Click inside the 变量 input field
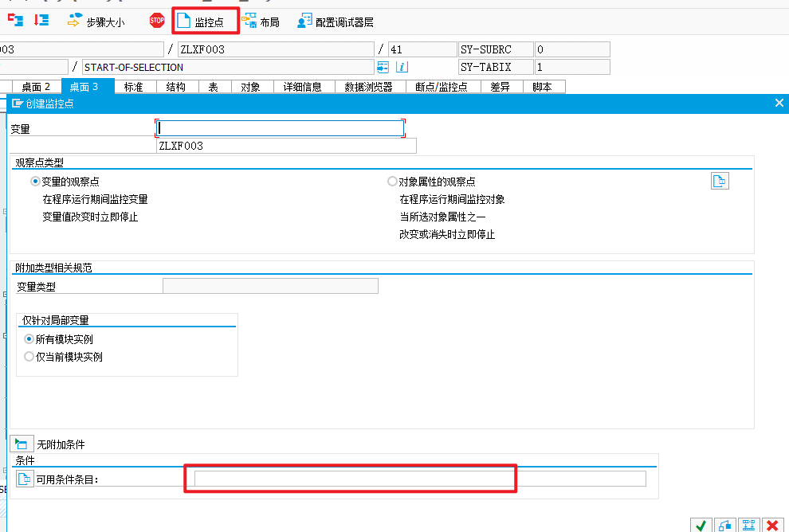The height and width of the screenshot is (532, 789). tap(281, 127)
